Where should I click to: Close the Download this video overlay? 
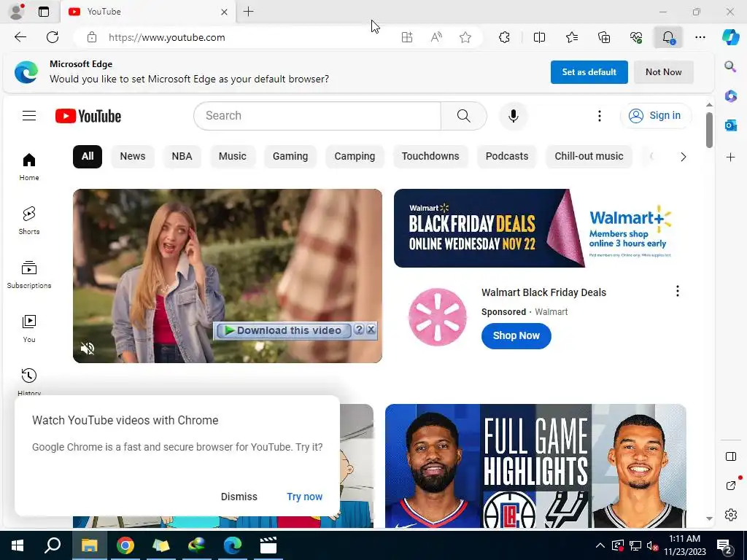coord(371,329)
